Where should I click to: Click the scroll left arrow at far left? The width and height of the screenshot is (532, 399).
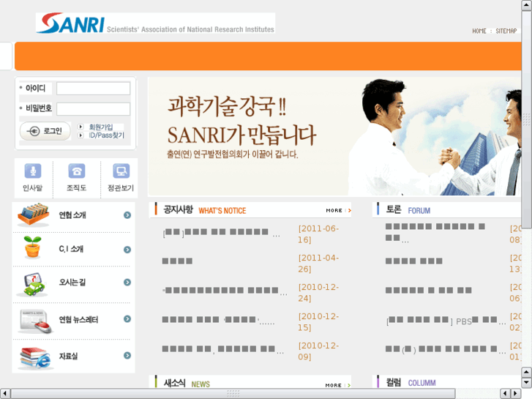(x=4, y=393)
